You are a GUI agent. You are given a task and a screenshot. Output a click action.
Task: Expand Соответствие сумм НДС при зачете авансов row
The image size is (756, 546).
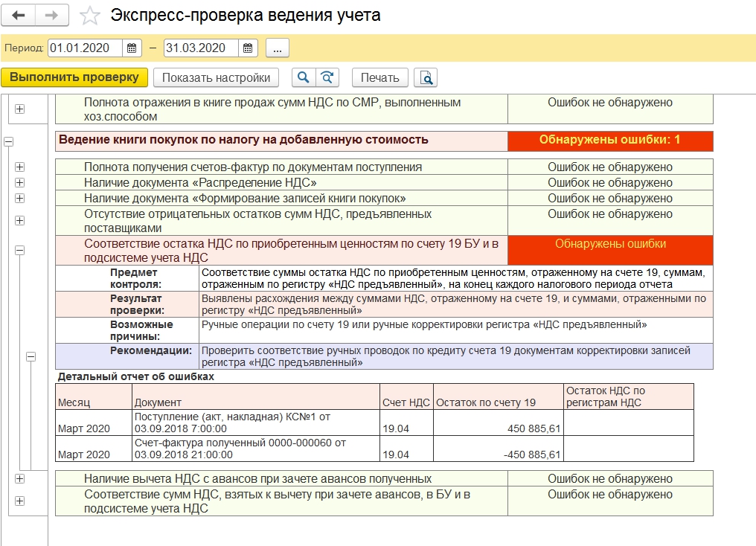[x=20, y=501]
